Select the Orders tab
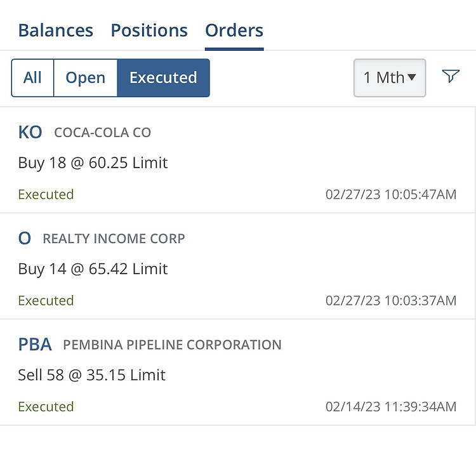This screenshot has width=476, height=450. [x=234, y=30]
